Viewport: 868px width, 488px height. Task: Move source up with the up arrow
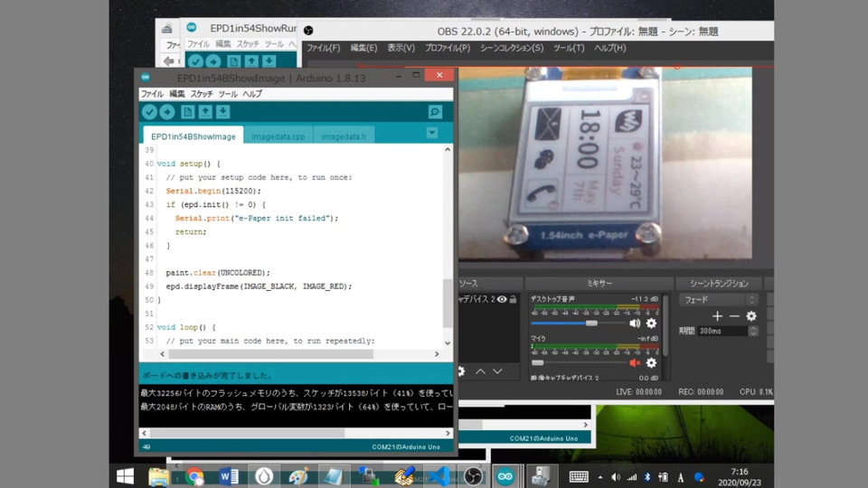coord(480,371)
